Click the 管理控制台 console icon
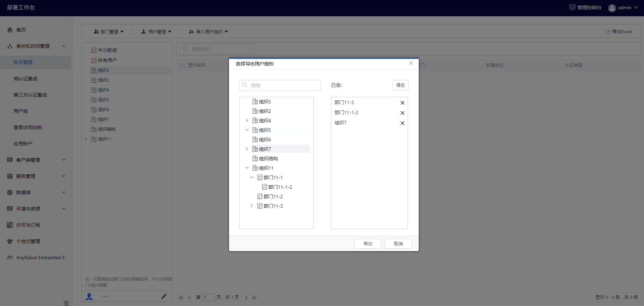This screenshot has height=306, width=644. (572, 7)
